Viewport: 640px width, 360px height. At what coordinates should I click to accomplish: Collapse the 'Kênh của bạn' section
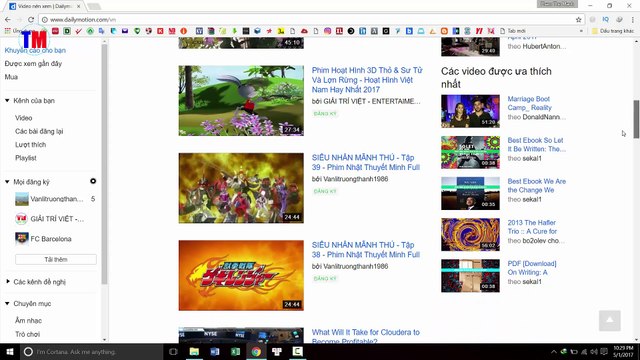7,100
